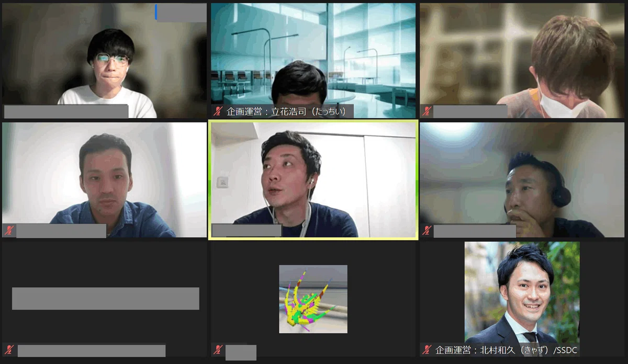
Task: Select video of participant in blue shirt
Action: click(105, 180)
